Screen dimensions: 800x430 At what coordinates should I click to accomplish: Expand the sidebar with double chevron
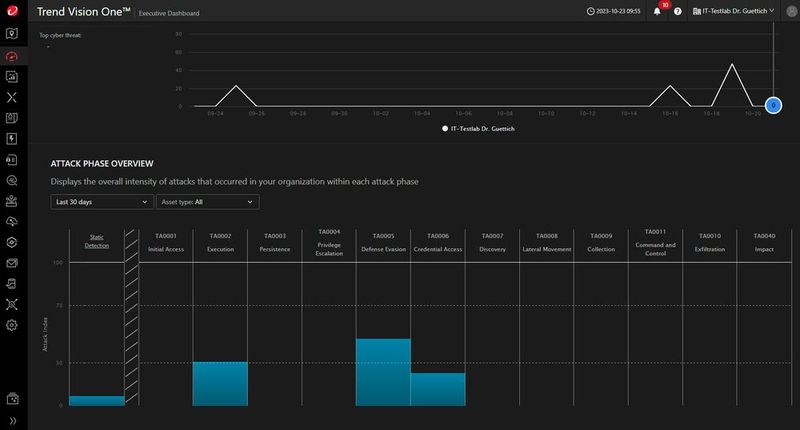click(x=12, y=420)
